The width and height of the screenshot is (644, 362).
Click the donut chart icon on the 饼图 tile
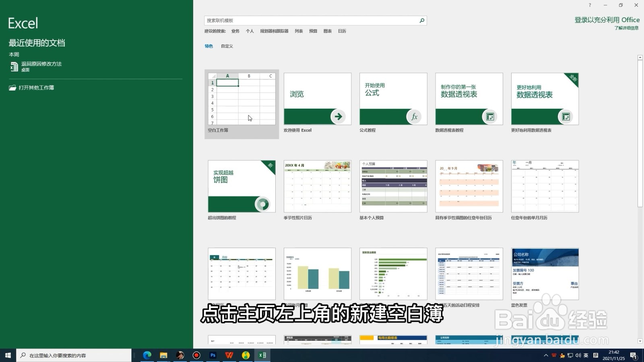coord(262,204)
